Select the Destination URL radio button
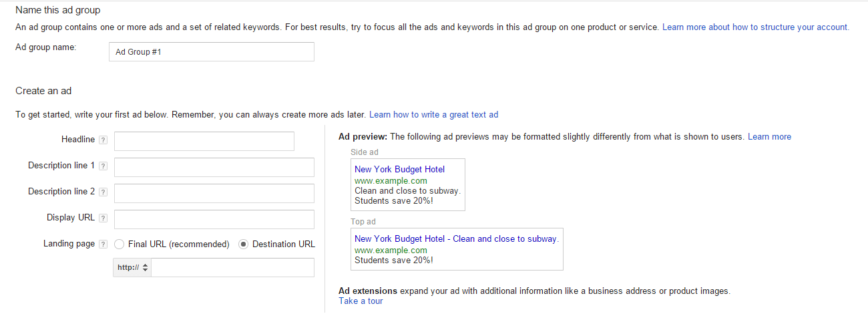The height and width of the screenshot is (334, 868). click(x=244, y=244)
